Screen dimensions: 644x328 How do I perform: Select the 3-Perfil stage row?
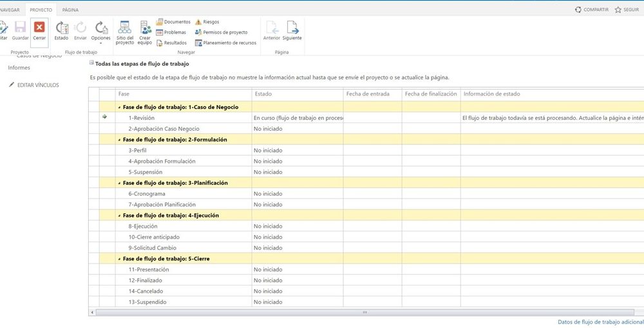click(x=366, y=150)
